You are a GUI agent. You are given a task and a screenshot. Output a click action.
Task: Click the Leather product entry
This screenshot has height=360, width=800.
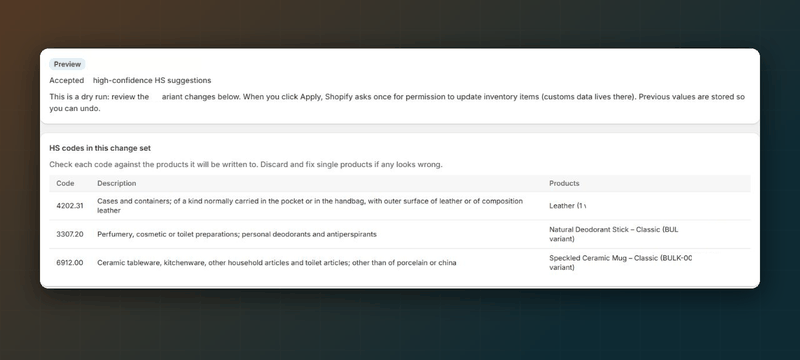point(568,206)
